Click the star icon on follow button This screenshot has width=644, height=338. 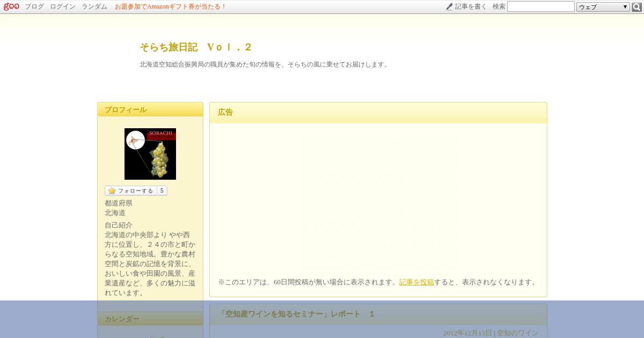click(x=112, y=190)
